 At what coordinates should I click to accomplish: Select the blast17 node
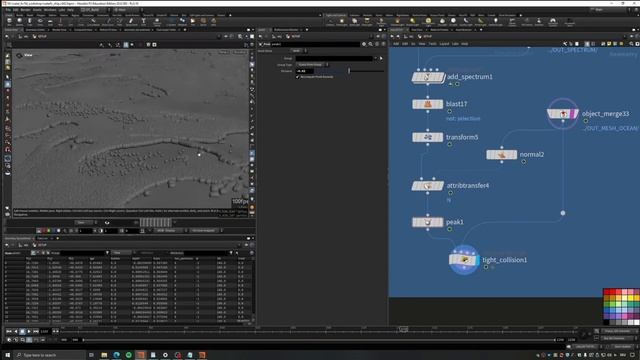pyautogui.click(x=427, y=104)
